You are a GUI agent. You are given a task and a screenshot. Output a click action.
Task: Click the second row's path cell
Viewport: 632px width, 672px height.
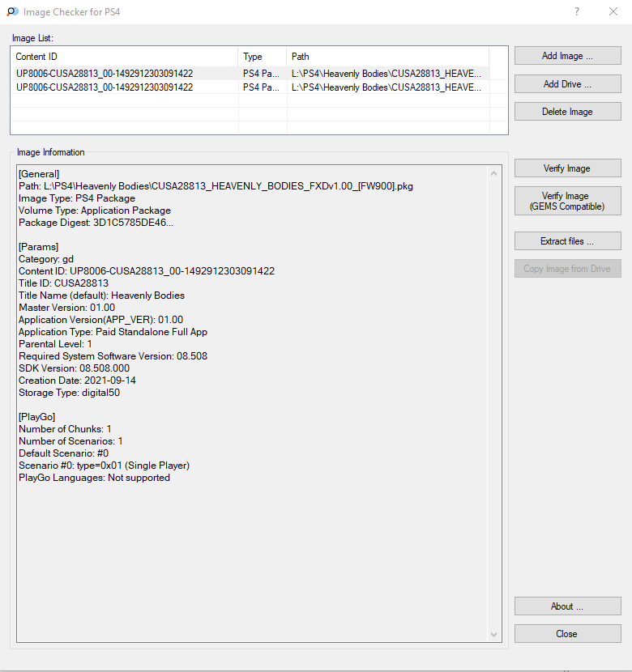pyautogui.click(x=386, y=87)
